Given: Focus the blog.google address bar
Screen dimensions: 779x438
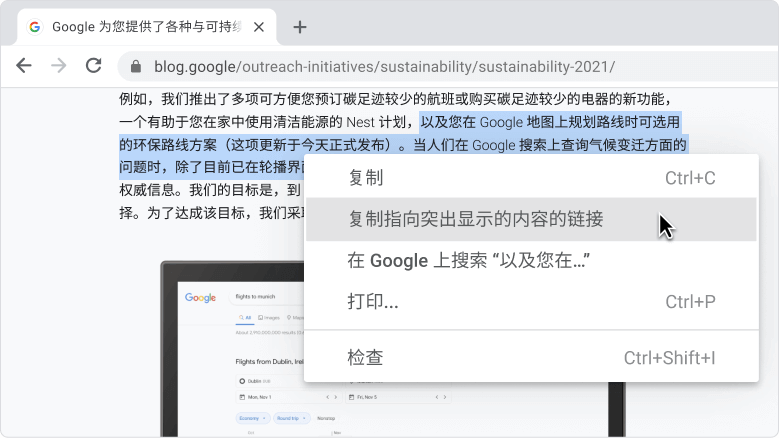Looking at the screenshot, I should click(448, 67).
